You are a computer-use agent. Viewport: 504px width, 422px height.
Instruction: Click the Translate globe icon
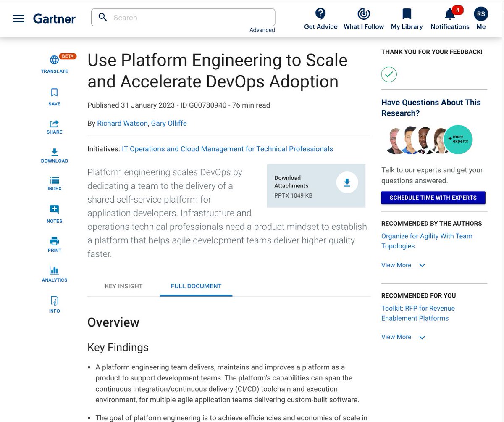click(54, 60)
